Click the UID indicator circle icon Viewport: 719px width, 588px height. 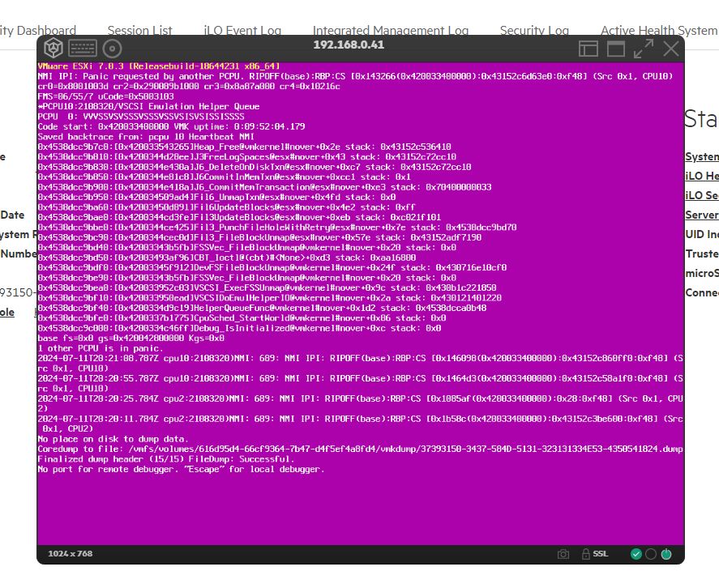pos(651,554)
